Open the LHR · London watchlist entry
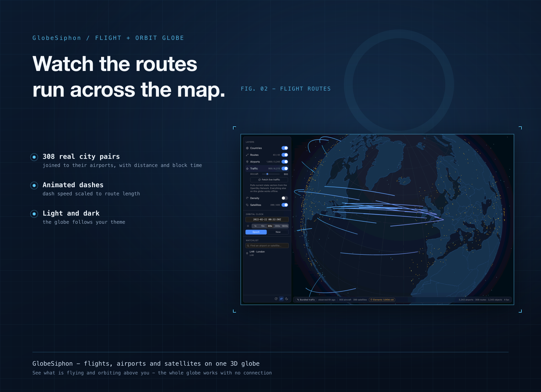Screen dimensions: 541x392 267,253
